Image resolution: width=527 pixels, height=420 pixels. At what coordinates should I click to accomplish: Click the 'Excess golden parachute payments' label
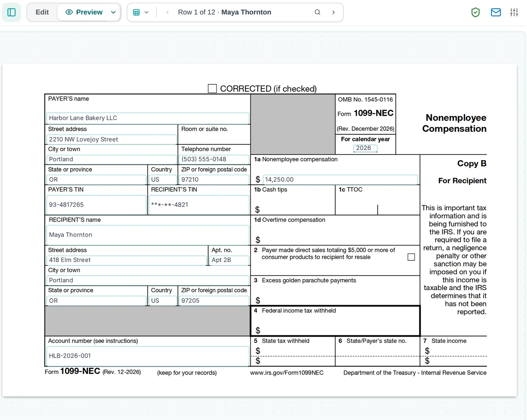pos(309,280)
